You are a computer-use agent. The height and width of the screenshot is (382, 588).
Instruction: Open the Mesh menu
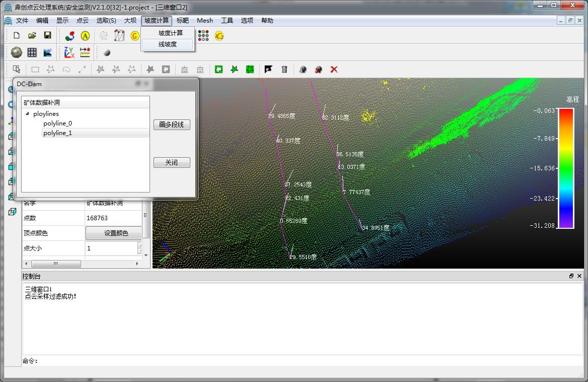(204, 21)
